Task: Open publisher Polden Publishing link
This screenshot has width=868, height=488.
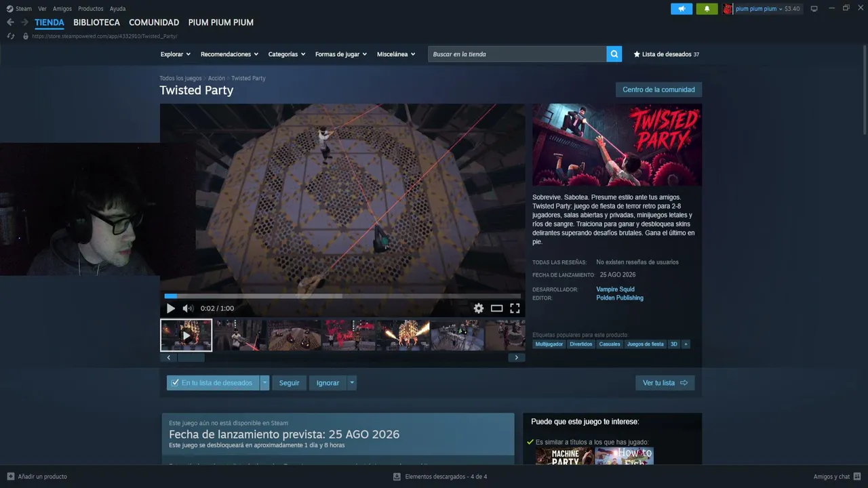Action: [620, 298]
